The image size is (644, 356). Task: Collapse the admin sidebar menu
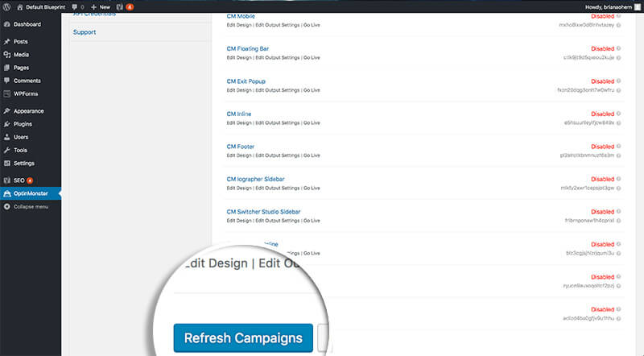pos(31,207)
